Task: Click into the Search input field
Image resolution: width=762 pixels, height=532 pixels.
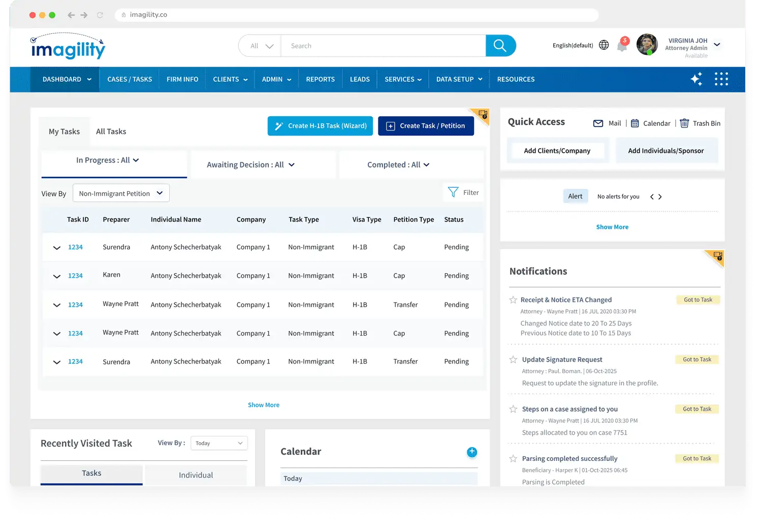Action: [383, 46]
